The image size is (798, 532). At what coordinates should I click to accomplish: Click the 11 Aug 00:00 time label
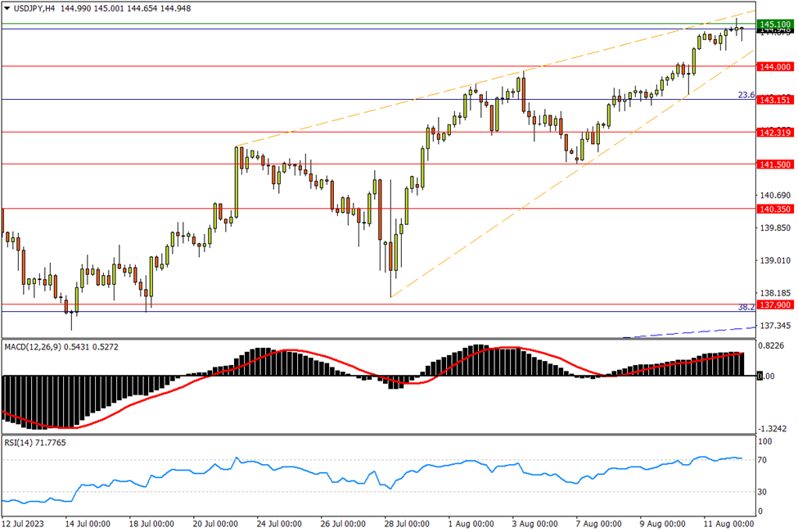point(727,523)
